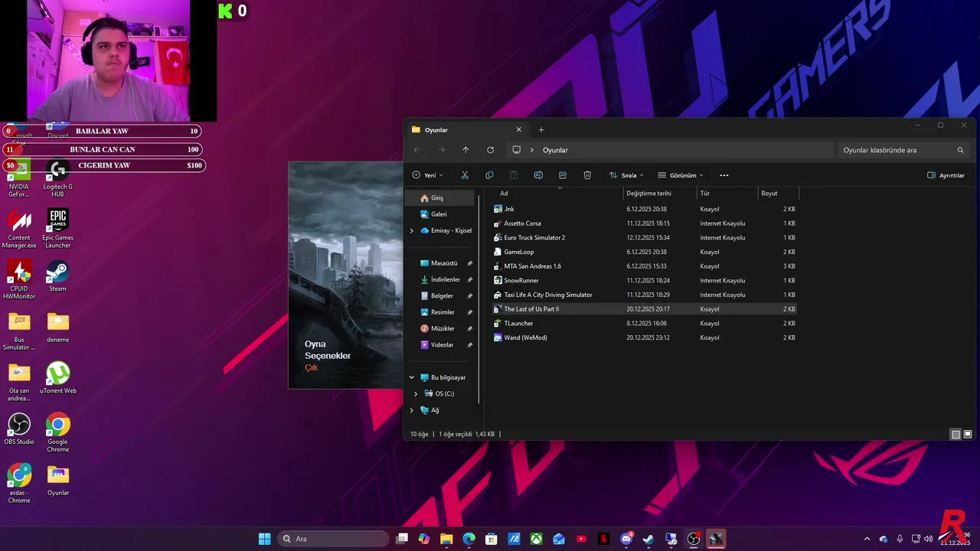Image resolution: width=980 pixels, height=551 pixels.
Task: Open the Sırala sort dropdown
Action: tap(626, 175)
